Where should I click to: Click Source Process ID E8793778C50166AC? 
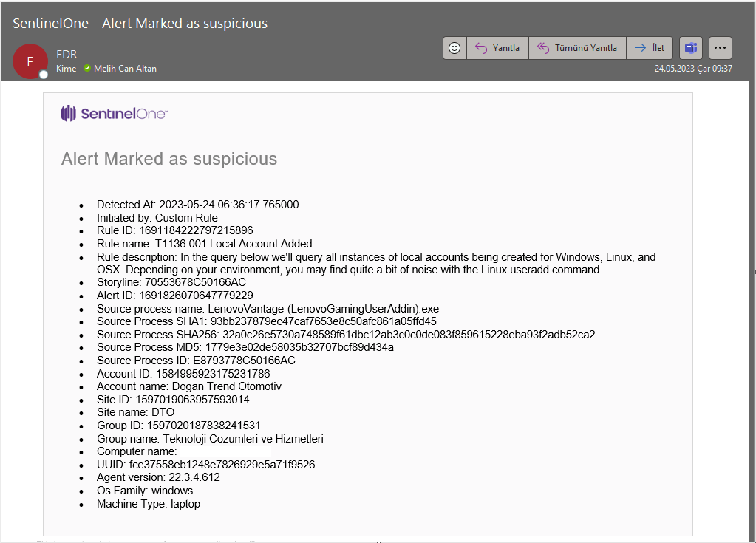point(196,361)
